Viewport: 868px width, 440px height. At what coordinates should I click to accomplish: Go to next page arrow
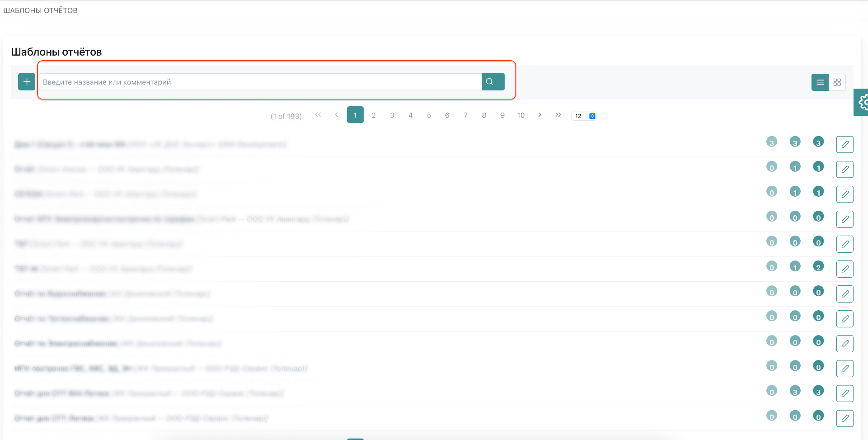539,115
